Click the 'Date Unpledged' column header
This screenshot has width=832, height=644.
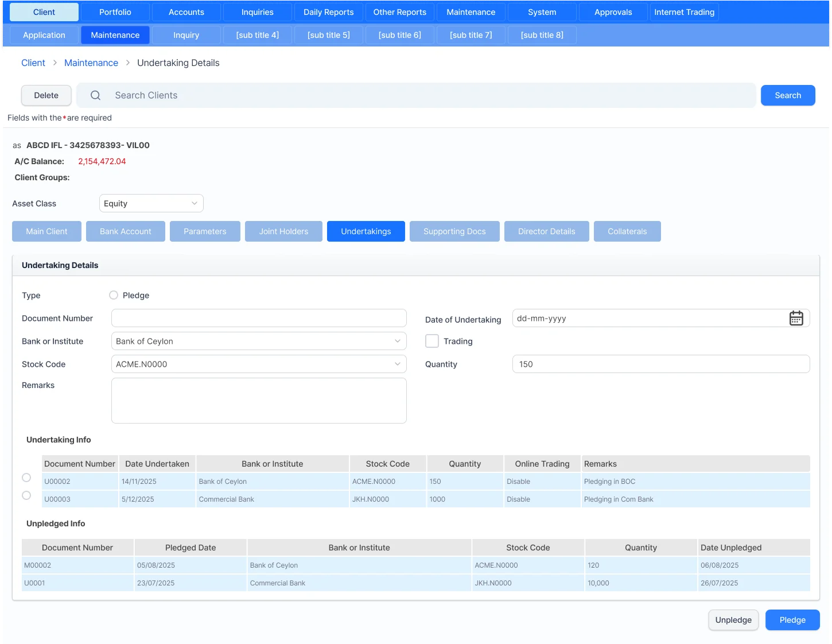754,548
